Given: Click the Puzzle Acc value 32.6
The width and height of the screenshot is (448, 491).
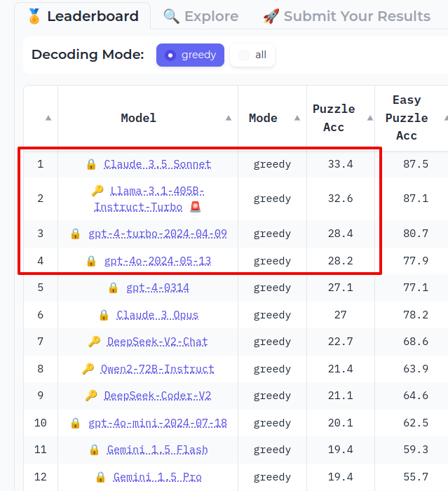Looking at the screenshot, I should pos(341,199).
